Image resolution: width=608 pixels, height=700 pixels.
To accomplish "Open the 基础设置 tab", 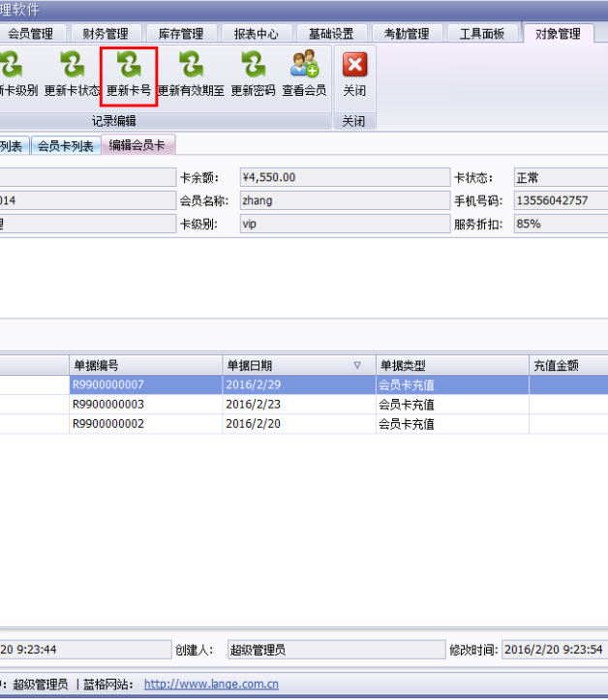I will click(331, 34).
